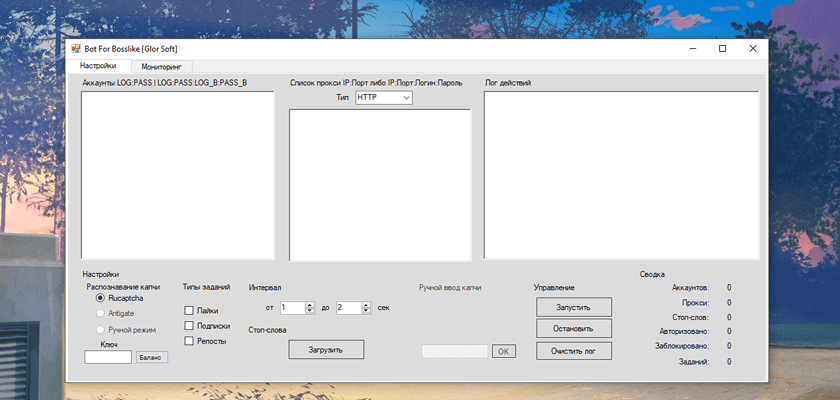
Task: Open the proxy type HTTP dropdown
Action: click(384, 98)
